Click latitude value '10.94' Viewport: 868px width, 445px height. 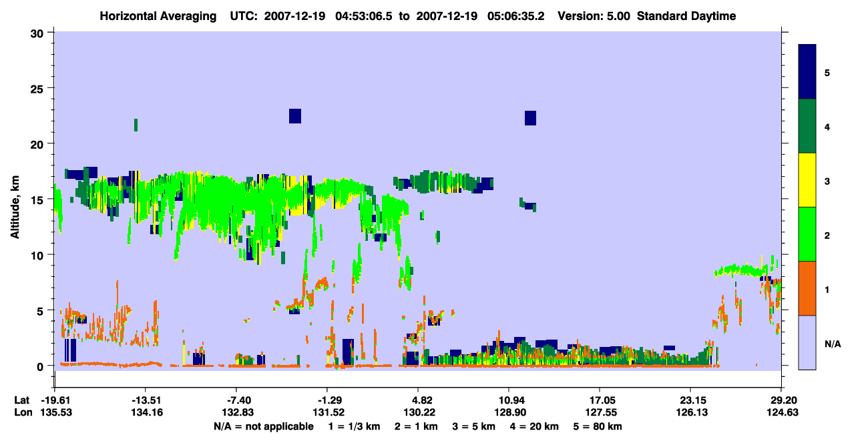(x=509, y=400)
